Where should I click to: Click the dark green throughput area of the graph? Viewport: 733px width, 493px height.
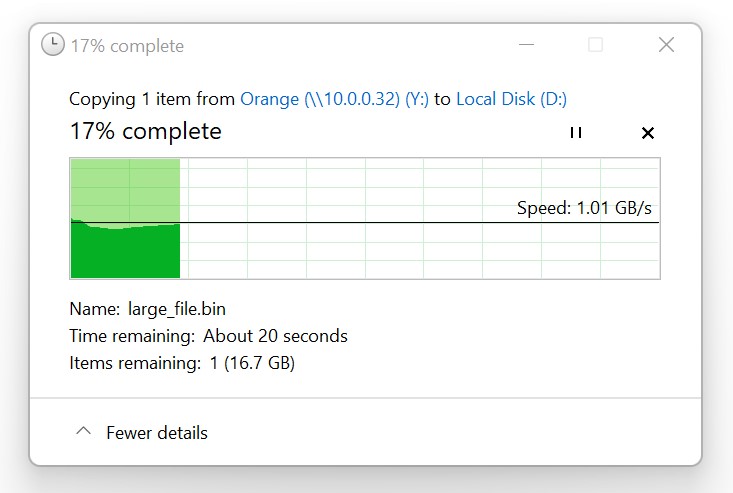click(125, 252)
